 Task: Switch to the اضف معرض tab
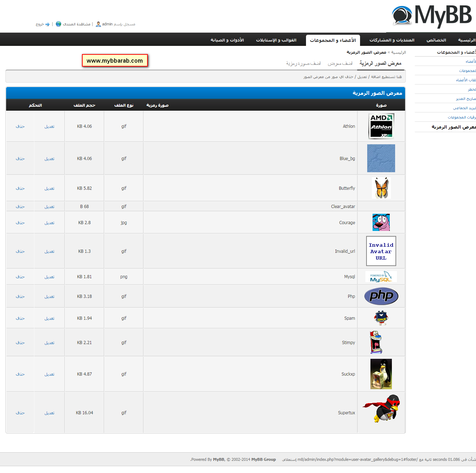(x=341, y=63)
